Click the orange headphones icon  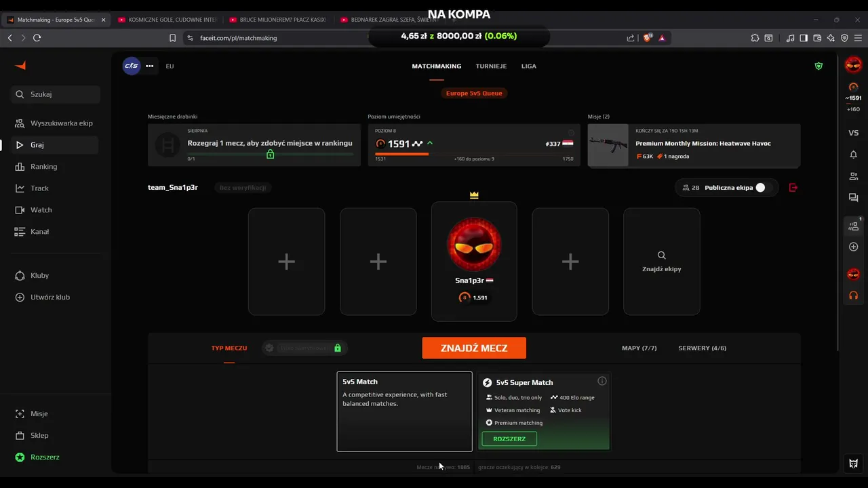(x=854, y=296)
